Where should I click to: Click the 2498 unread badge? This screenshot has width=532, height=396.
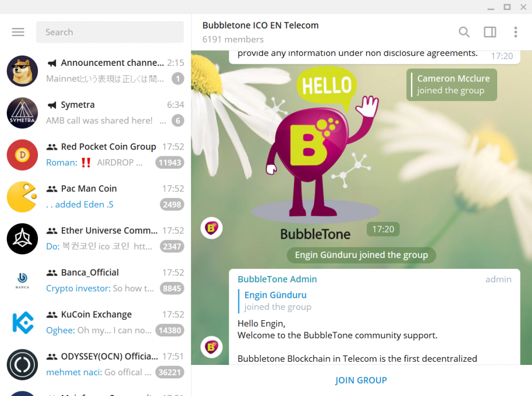pyautogui.click(x=172, y=204)
